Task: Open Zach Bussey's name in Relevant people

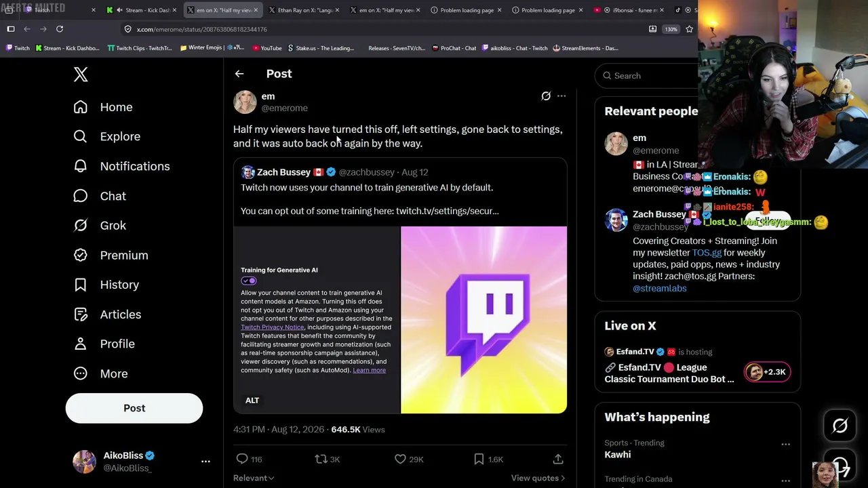Action: pyautogui.click(x=659, y=214)
